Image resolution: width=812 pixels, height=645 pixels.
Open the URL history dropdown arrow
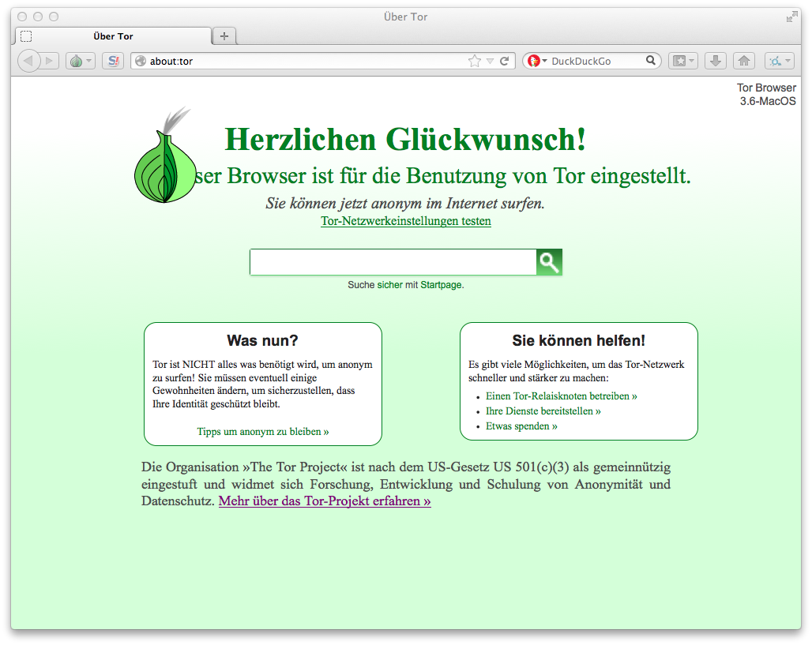click(x=490, y=61)
